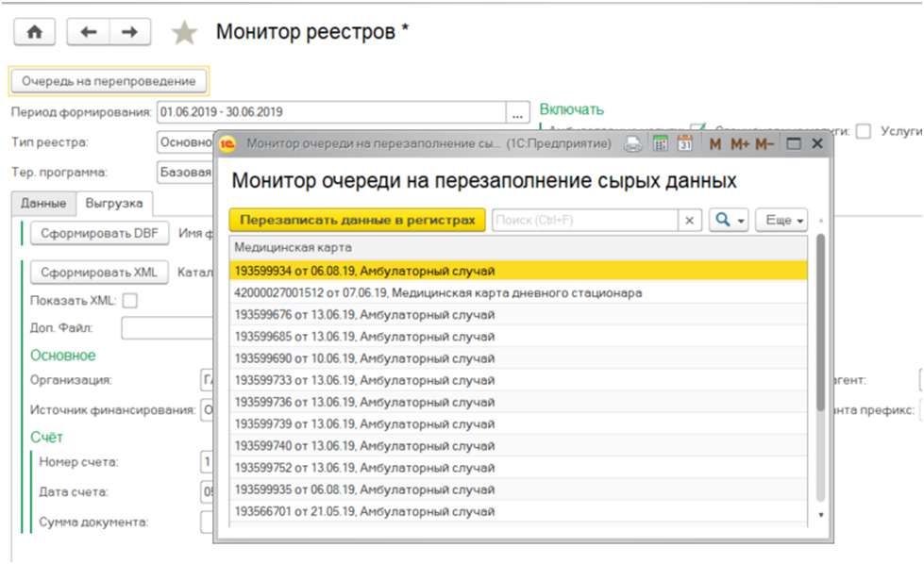Go to the home page icon
This screenshot has width=924, height=564.
[x=35, y=32]
